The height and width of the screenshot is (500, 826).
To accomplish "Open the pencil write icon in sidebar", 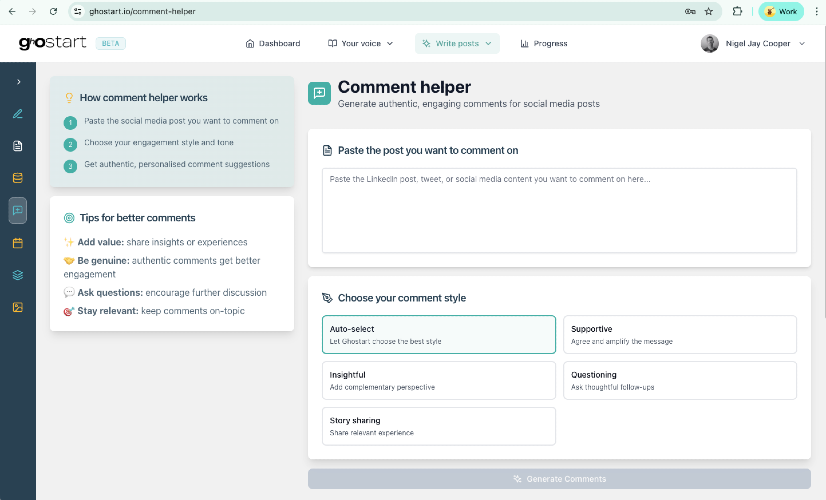I will point(18,114).
